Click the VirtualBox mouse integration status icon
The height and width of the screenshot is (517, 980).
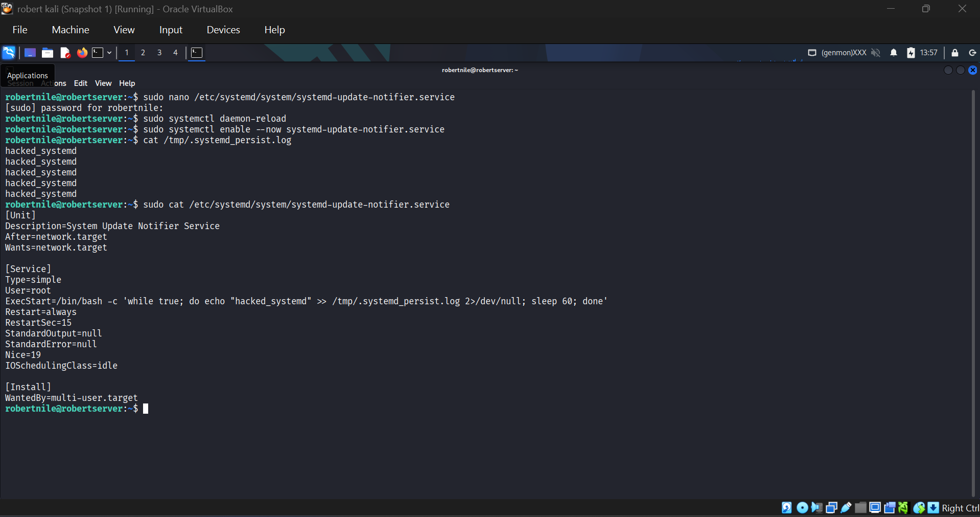click(919, 507)
